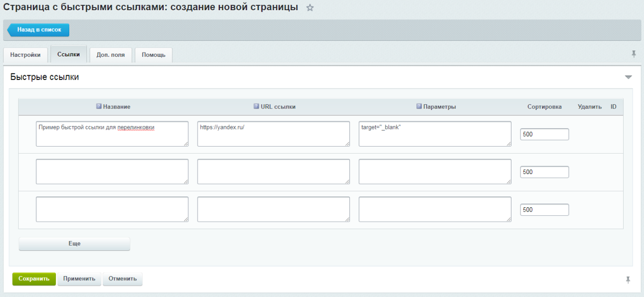Switch to the Настройки tab
Image resolution: width=644 pixels, height=297 pixels.
(25, 55)
